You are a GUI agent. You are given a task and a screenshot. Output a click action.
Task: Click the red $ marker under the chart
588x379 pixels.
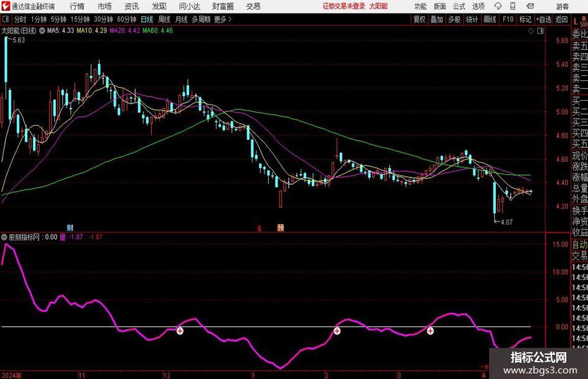(x=259, y=228)
